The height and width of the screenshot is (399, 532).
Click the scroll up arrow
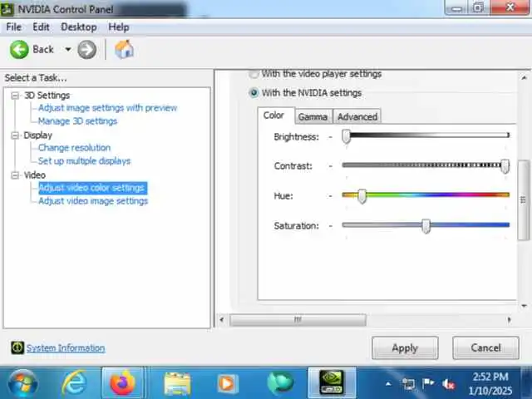coord(524,77)
